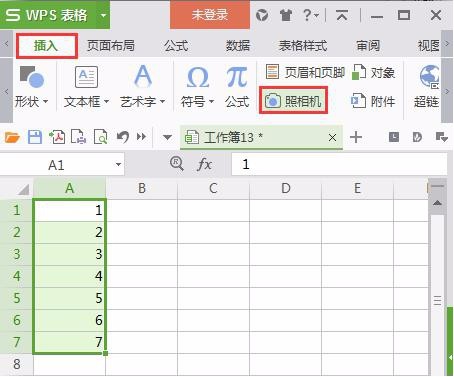Close the 工作簿13 document tab
This screenshot has height=377, width=454.
pos(332,137)
